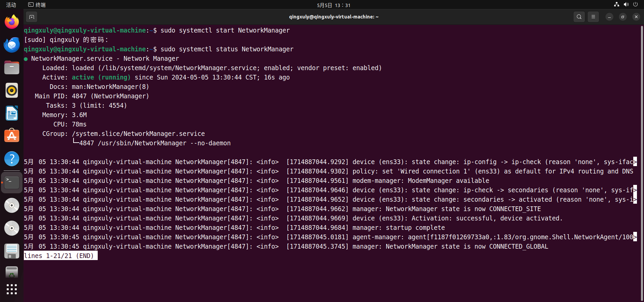Click the '[sudo] qingxuly 的密码:' prompt
644x302 pixels.
coord(66,40)
